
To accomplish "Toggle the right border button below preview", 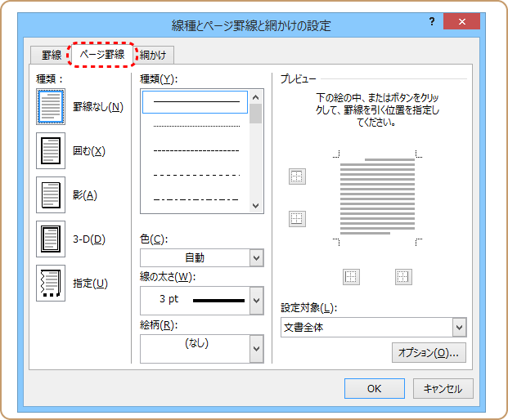I will point(403,277).
